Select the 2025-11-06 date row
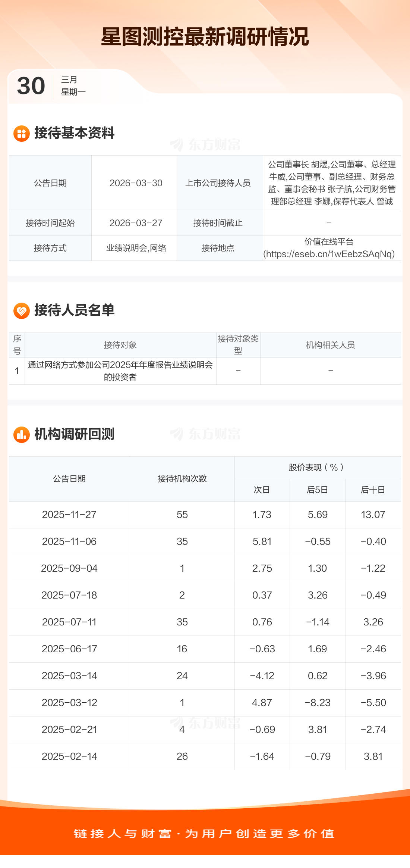Viewport: 410px width, 868px height. (205, 541)
